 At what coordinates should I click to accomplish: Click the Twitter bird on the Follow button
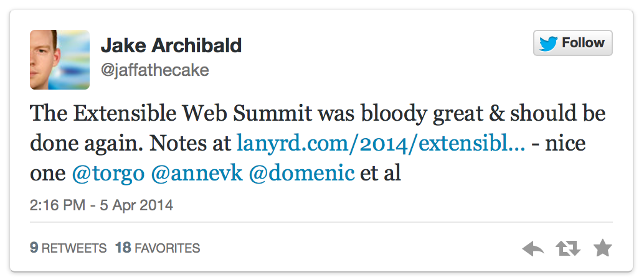549,44
